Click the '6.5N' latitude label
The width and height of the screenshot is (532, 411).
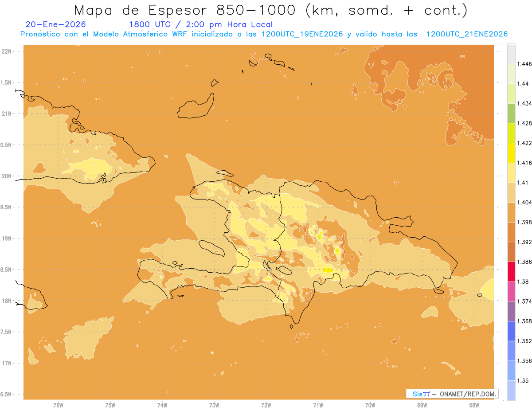(6, 394)
